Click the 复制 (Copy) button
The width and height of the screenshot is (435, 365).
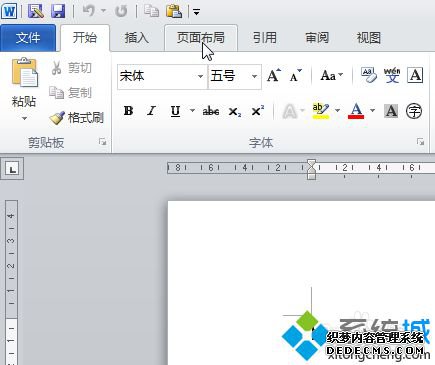click(x=70, y=93)
